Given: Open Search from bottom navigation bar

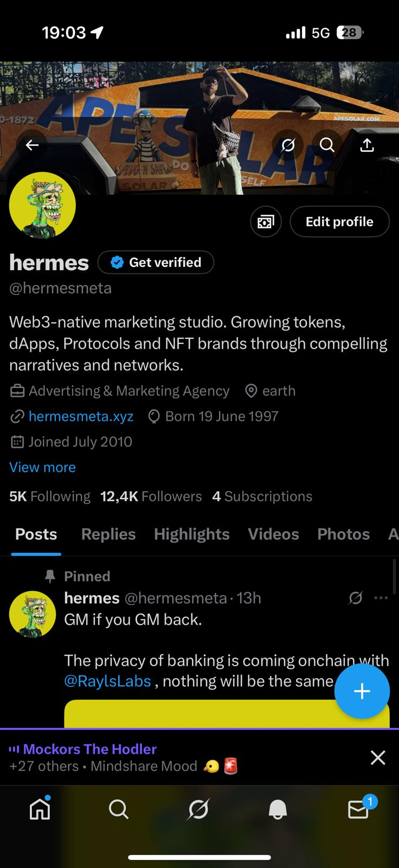Looking at the screenshot, I should (119, 809).
